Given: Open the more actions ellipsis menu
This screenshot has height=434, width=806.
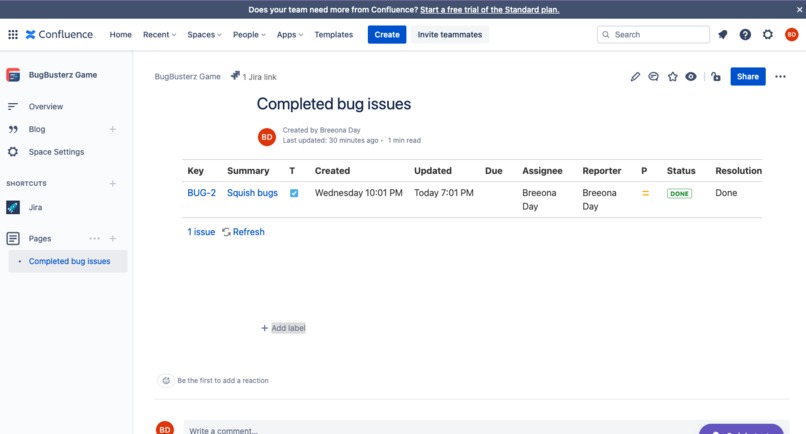Looking at the screenshot, I should click(780, 77).
